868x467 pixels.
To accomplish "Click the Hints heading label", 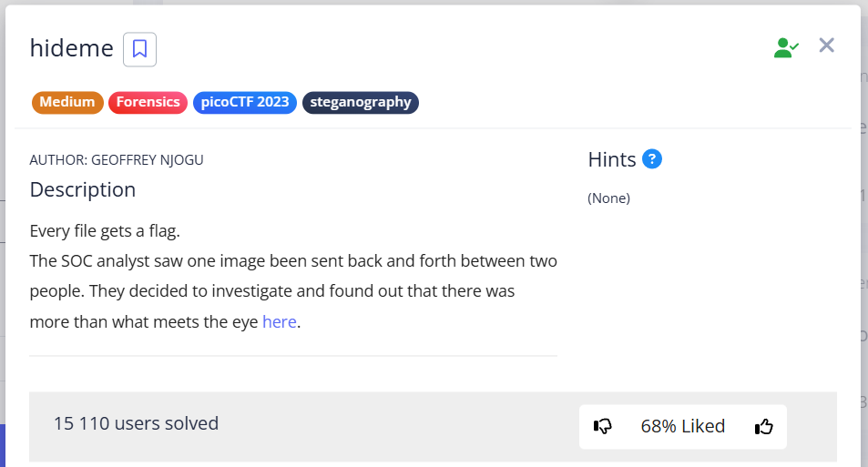I will [x=612, y=159].
